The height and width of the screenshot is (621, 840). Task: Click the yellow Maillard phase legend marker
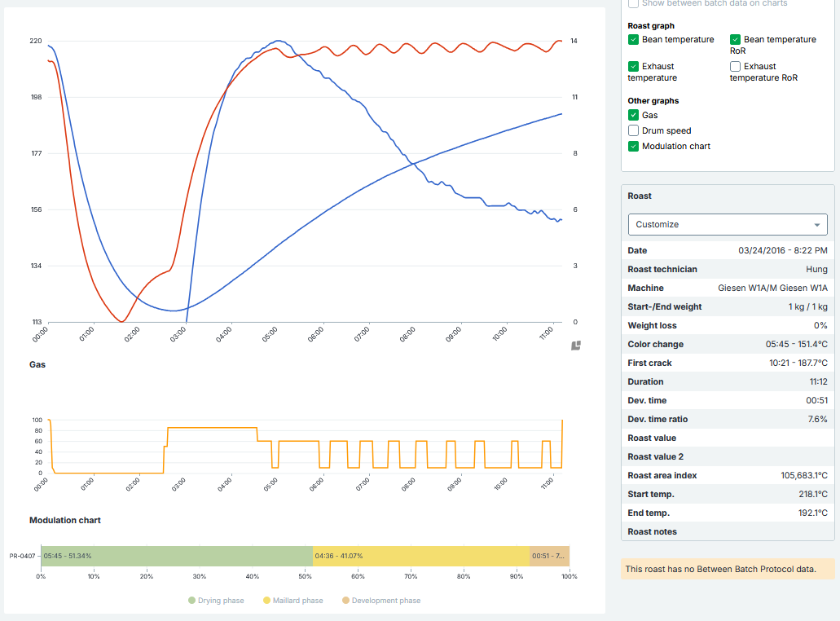[x=266, y=601]
